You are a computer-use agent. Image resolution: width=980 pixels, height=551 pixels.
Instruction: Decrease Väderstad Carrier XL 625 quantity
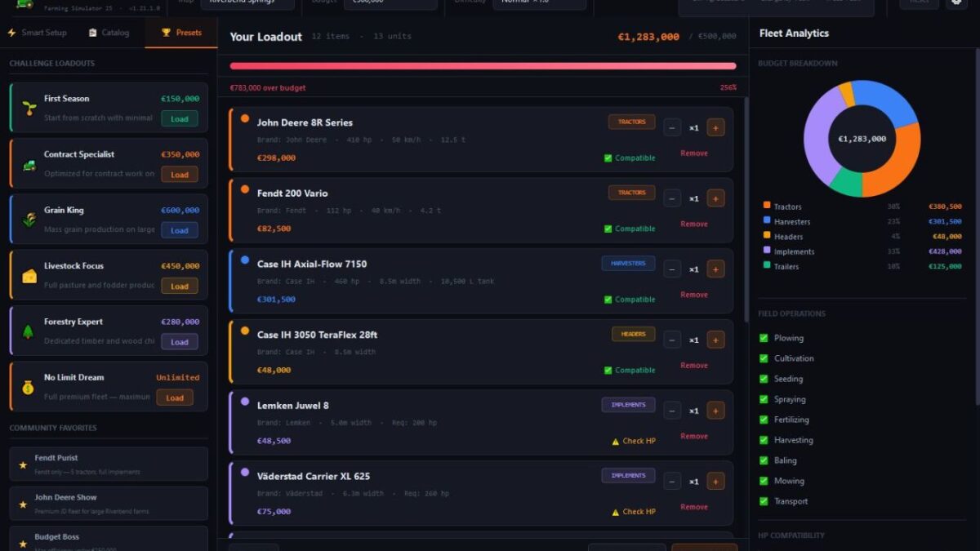(x=672, y=482)
